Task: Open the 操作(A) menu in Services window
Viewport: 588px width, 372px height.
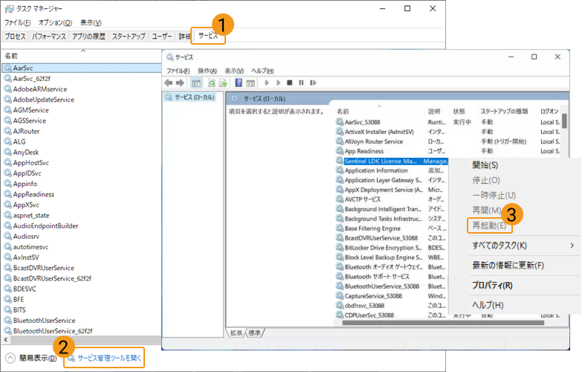Action: pos(207,71)
